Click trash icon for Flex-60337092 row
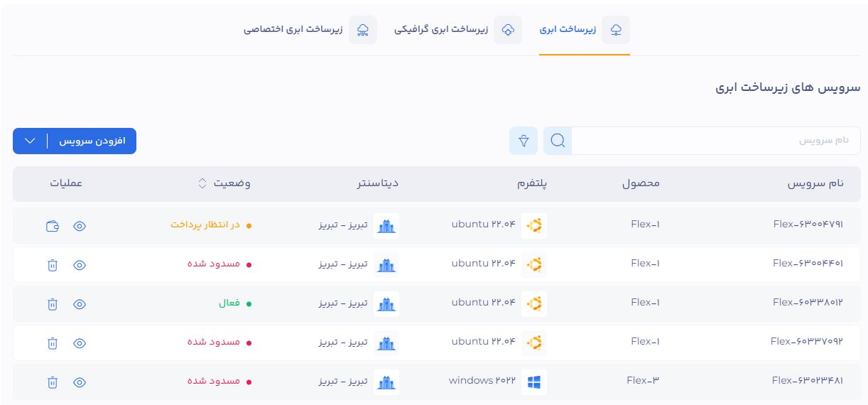Screen dimensions: 868x405 coord(52,343)
